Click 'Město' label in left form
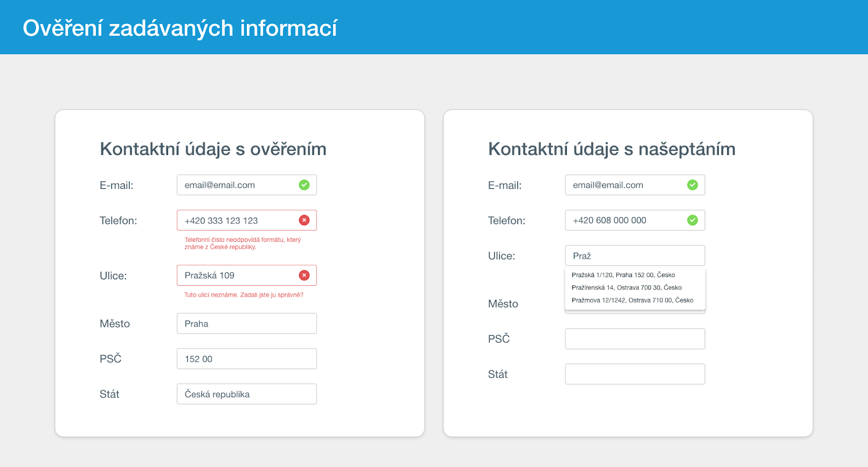 coord(115,324)
